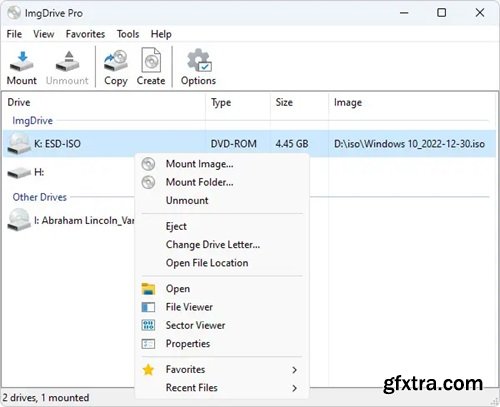Click the File Viewer pane icon
Screen dimensions: 500x407
click(148, 307)
